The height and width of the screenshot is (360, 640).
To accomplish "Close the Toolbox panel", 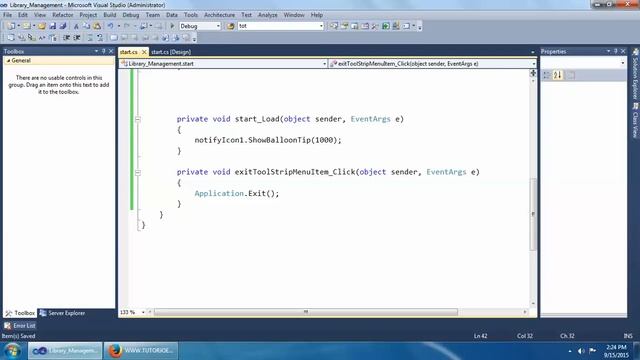I will pyautogui.click(x=111, y=51).
